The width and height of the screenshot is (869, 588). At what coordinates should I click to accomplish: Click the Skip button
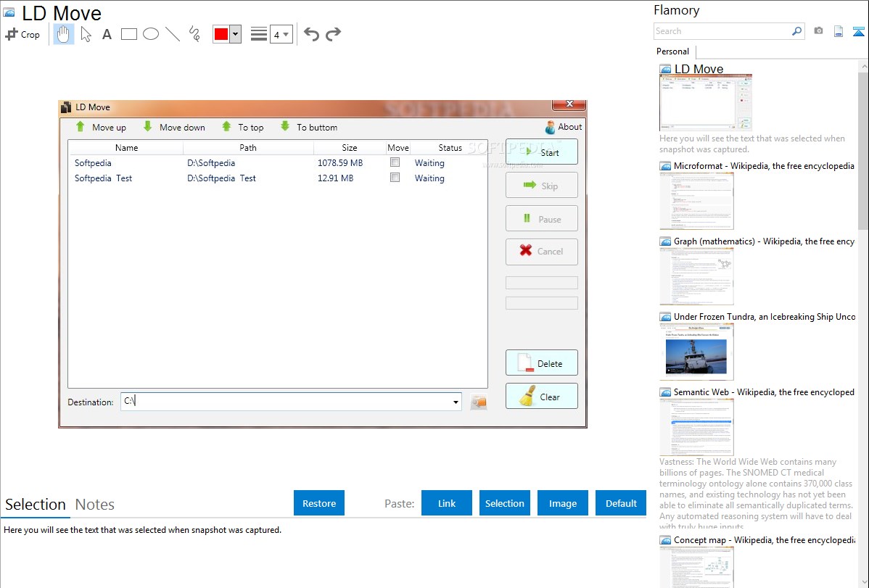click(x=541, y=185)
